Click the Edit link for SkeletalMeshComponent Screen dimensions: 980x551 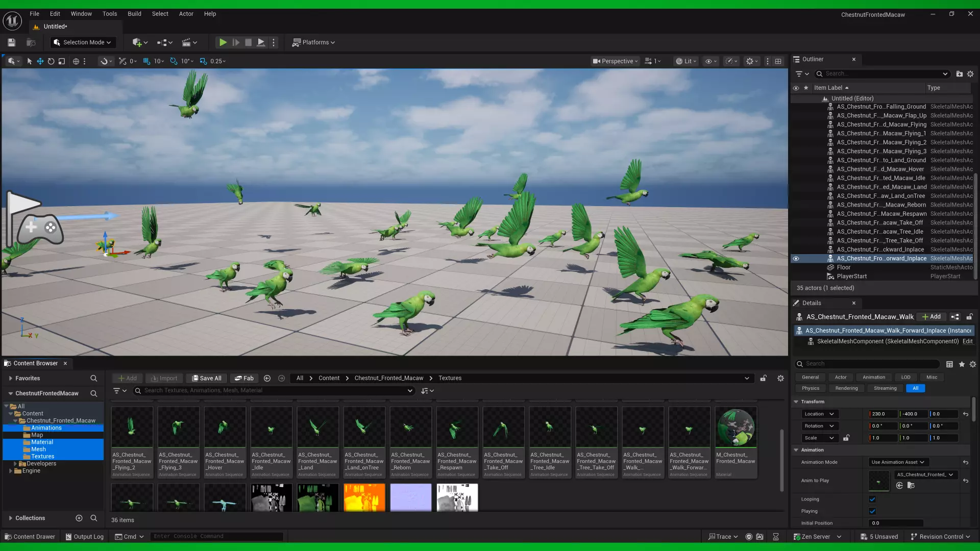tap(968, 341)
